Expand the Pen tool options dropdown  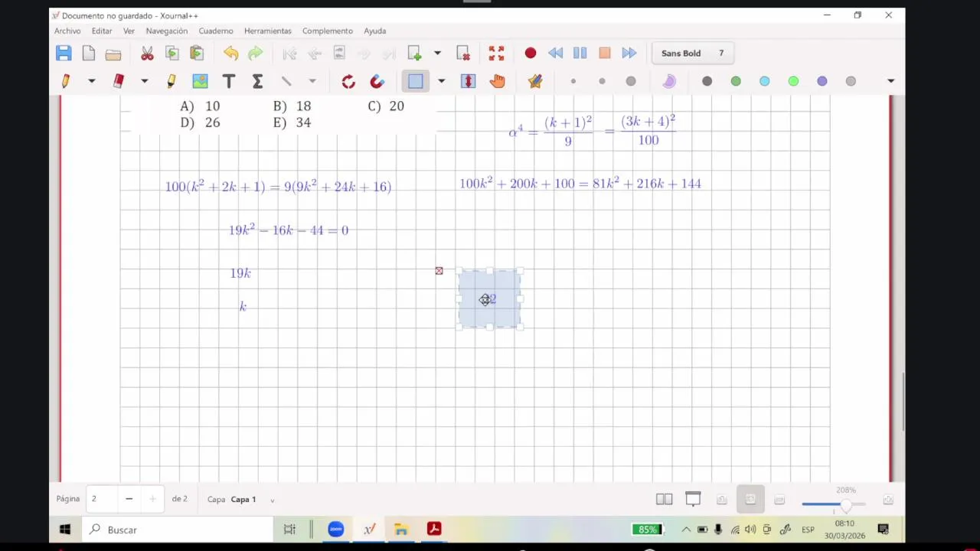(91, 80)
